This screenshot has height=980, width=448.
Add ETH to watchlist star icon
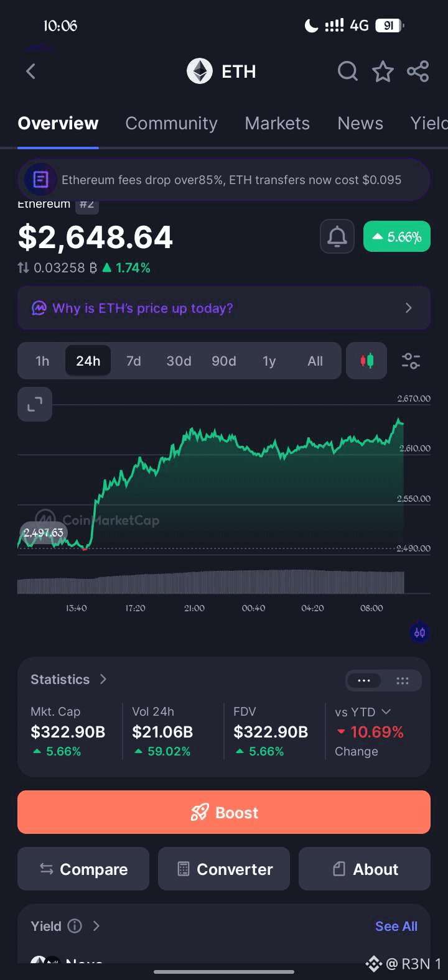click(x=383, y=72)
